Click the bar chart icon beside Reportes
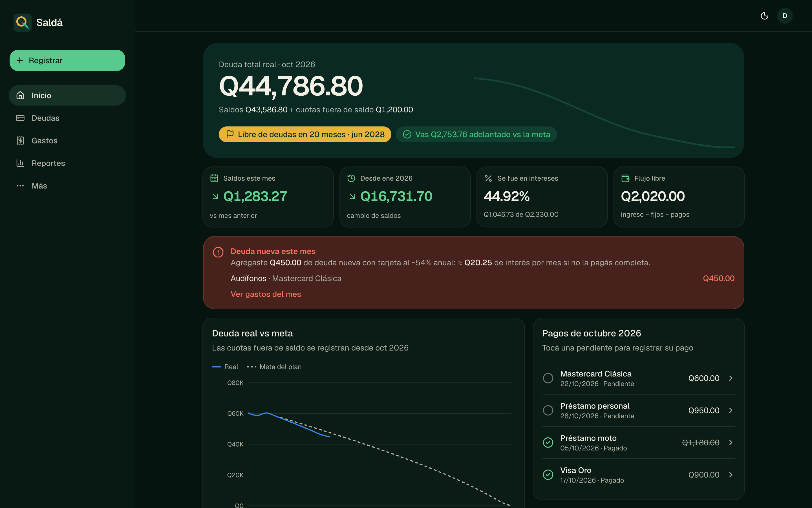 click(21, 163)
